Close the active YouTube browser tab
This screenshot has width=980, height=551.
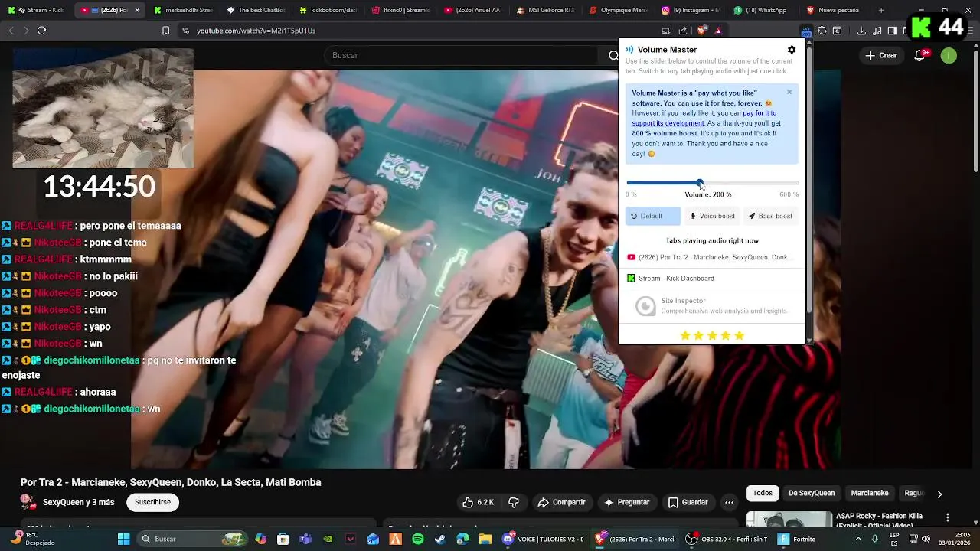(x=137, y=10)
